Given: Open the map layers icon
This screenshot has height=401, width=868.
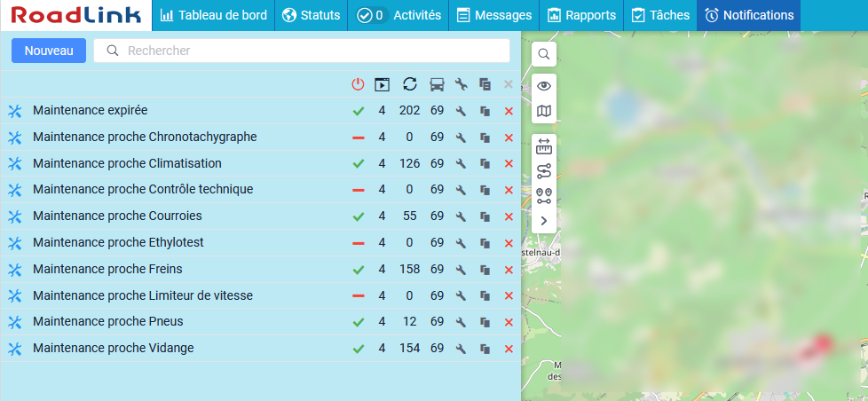Looking at the screenshot, I should coord(544,112).
